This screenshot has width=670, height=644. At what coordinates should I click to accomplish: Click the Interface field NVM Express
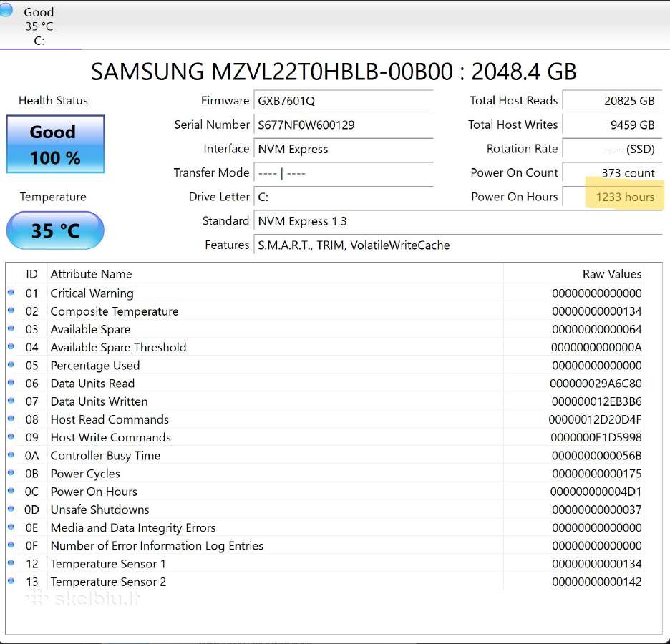(344, 149)
